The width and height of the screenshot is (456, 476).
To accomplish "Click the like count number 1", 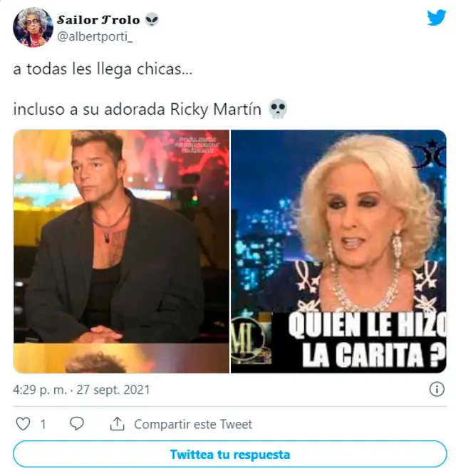I will tap(43, 424).
